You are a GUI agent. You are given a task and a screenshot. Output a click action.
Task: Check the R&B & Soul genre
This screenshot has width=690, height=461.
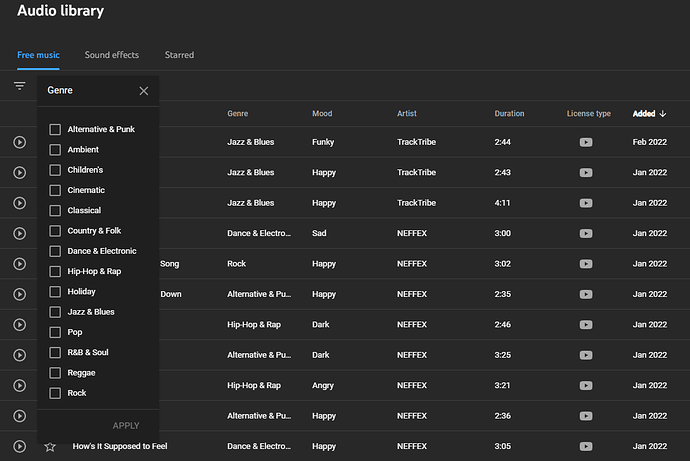pyautogui.click(x=55, y=352)
